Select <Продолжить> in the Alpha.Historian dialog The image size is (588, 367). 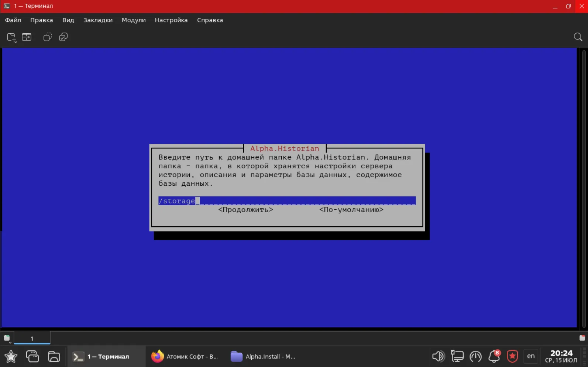(246, 210)
